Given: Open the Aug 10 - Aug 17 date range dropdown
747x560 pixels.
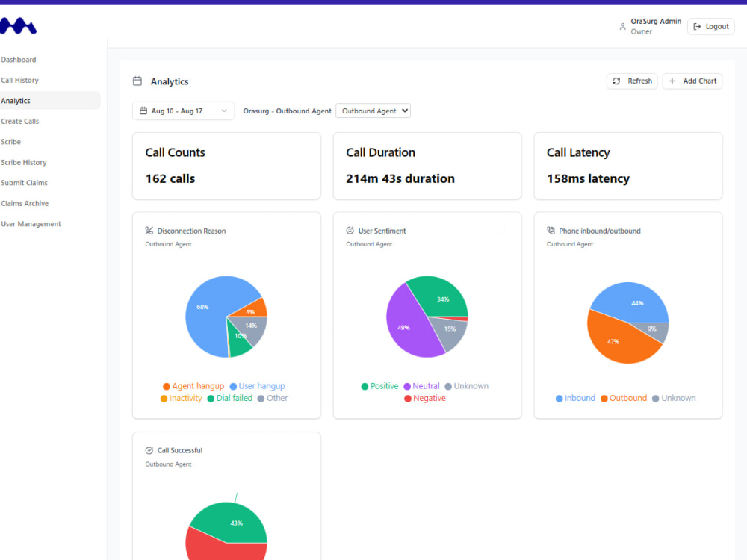Looking at the screenshot, I should tap(184, 111).
